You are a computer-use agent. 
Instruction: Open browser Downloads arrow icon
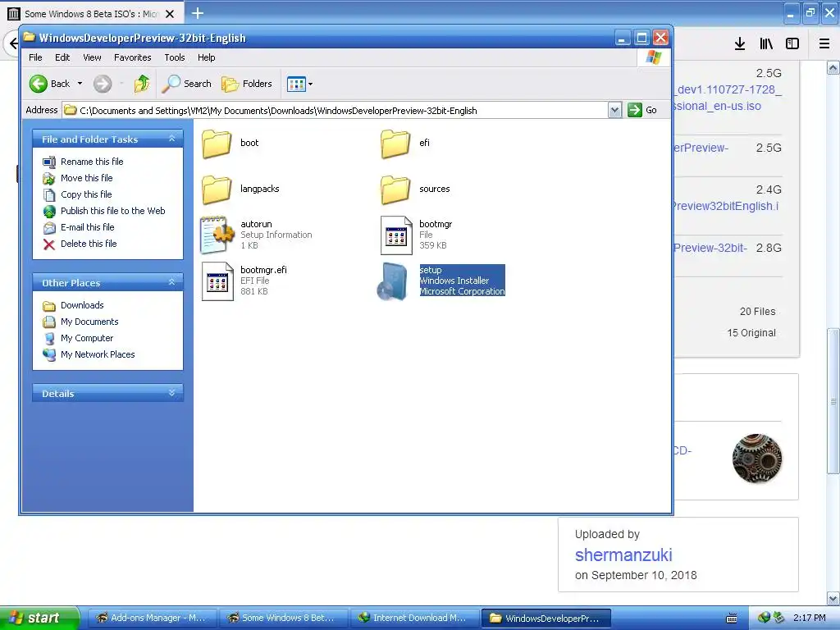[740, 43]
